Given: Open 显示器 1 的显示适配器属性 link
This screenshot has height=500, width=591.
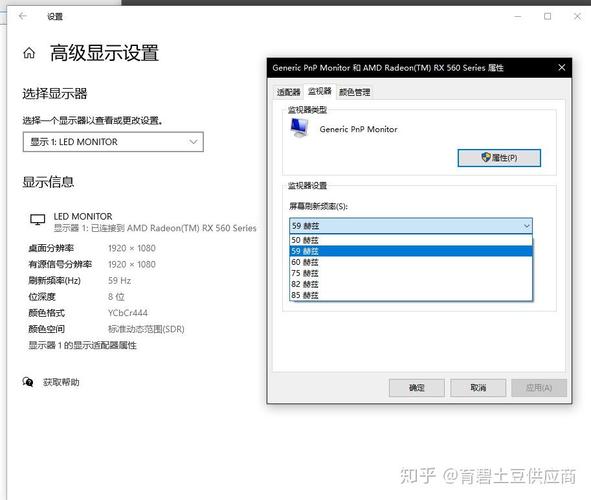Looking at the screenshot, I should pyautogui.click(x=83, y=345).
